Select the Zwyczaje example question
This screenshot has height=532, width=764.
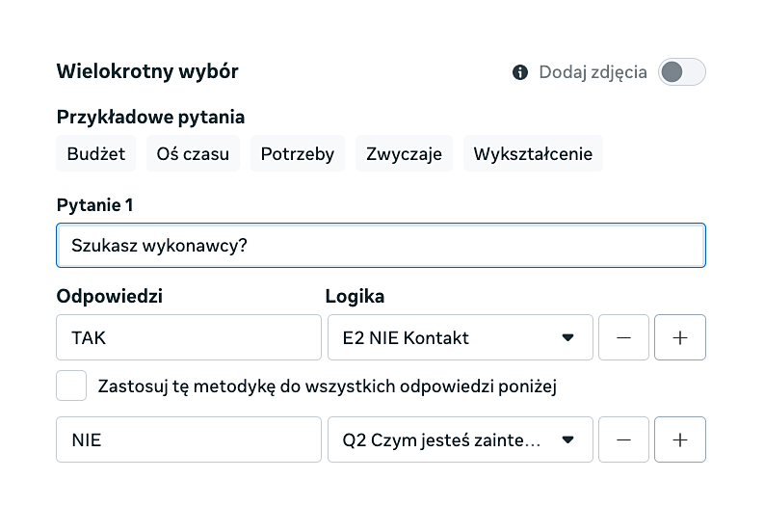404,154
